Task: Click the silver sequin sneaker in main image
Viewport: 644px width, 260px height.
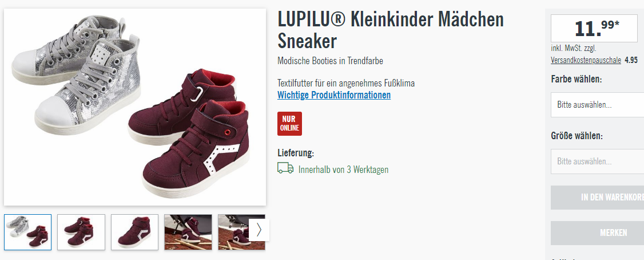Action: pyautogui.click(x=76, y=74)
